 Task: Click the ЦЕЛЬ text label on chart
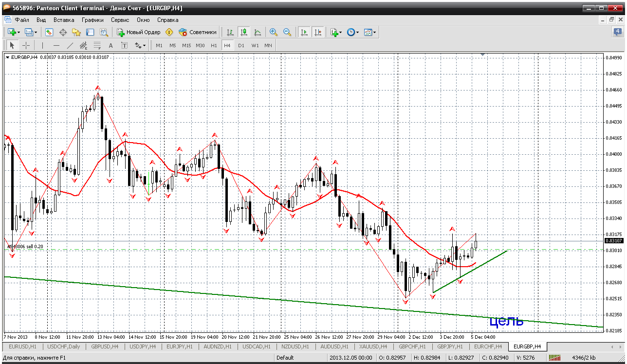506,321
